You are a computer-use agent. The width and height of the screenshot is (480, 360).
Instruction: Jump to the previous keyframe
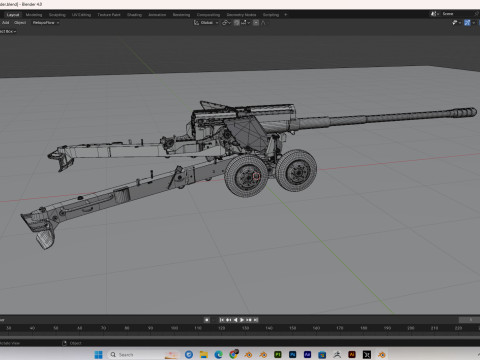228,320
